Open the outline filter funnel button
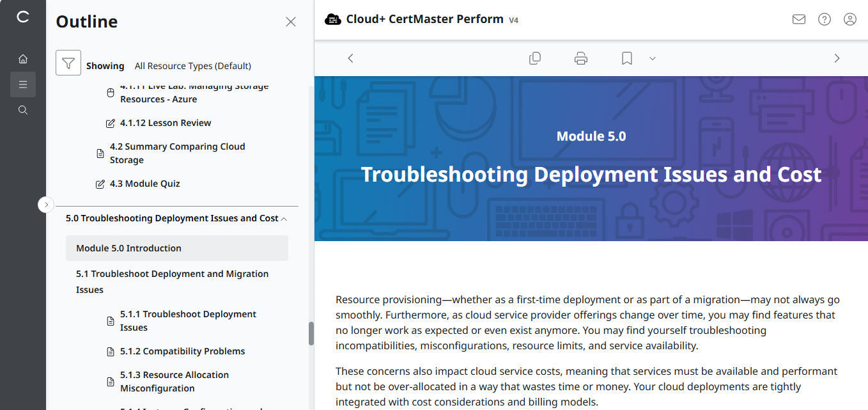 click(68, 63)
